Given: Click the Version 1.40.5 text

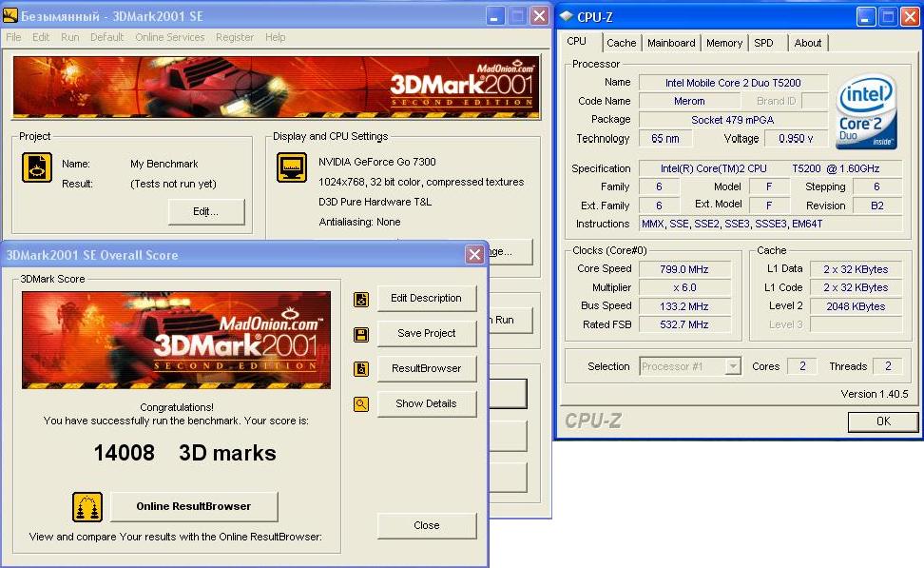Looking at the screenshot, I should coord(874,394).
